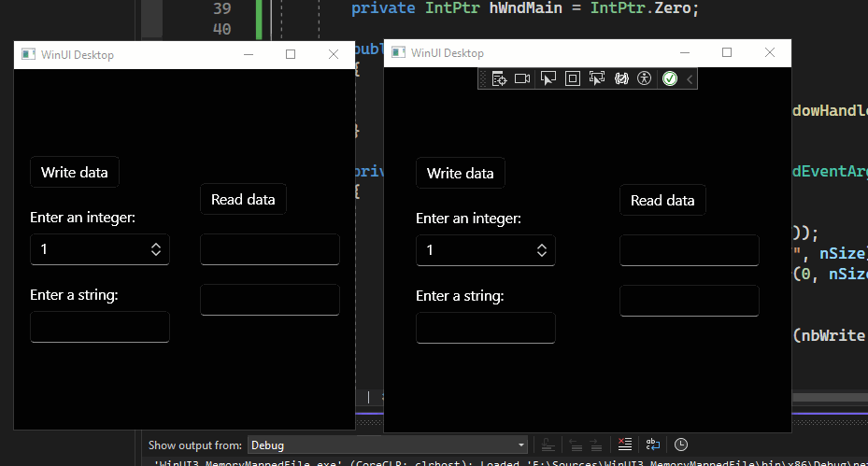This screenshot has width=868, height=466.
Task: Minimize the right WinUI Desktop window
Action: point(685,52)
